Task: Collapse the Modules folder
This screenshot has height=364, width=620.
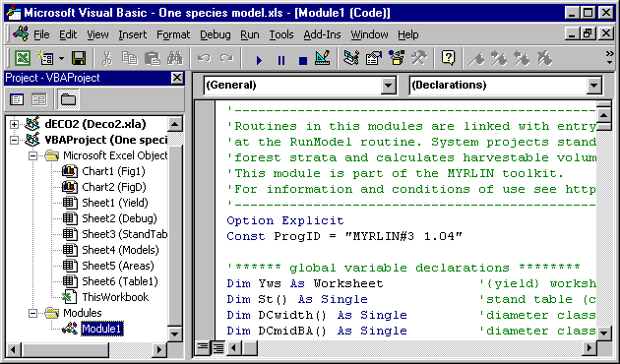Action: click(x=33, y=313)
